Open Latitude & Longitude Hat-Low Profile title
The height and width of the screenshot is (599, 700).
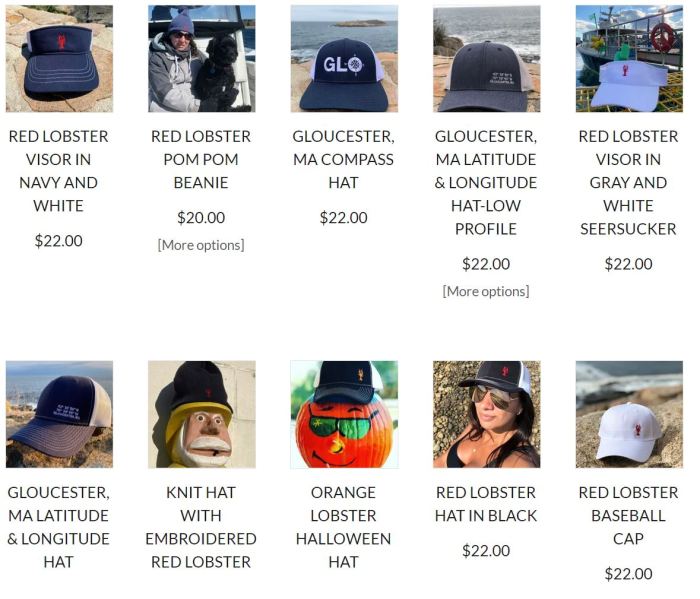(x=486, y=183)
